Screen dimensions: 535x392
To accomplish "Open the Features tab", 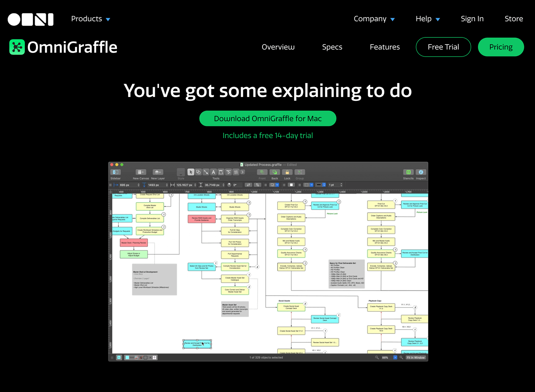I will [x=384, y=47].
